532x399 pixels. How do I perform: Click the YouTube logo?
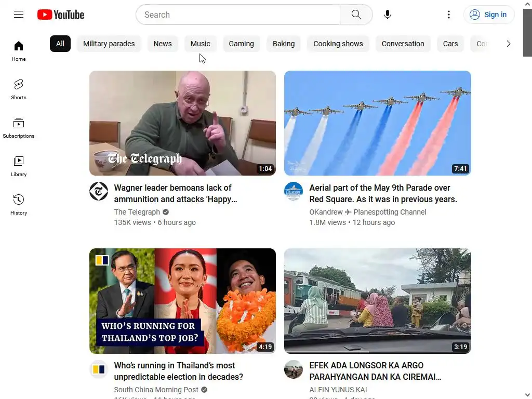point(61,15)
